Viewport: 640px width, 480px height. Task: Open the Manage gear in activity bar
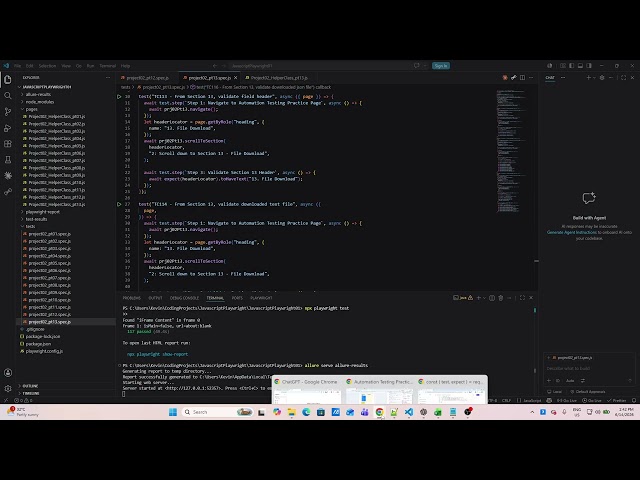pos(8,389)
